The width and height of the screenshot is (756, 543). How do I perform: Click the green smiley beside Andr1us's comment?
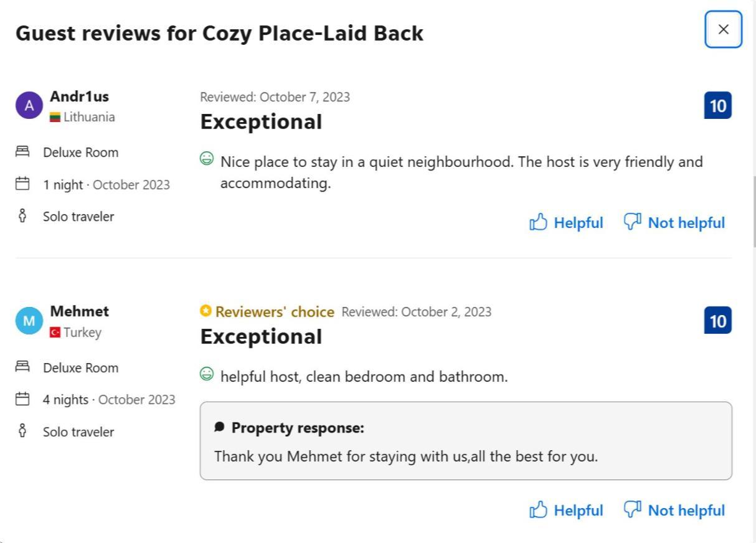point(207,159)
